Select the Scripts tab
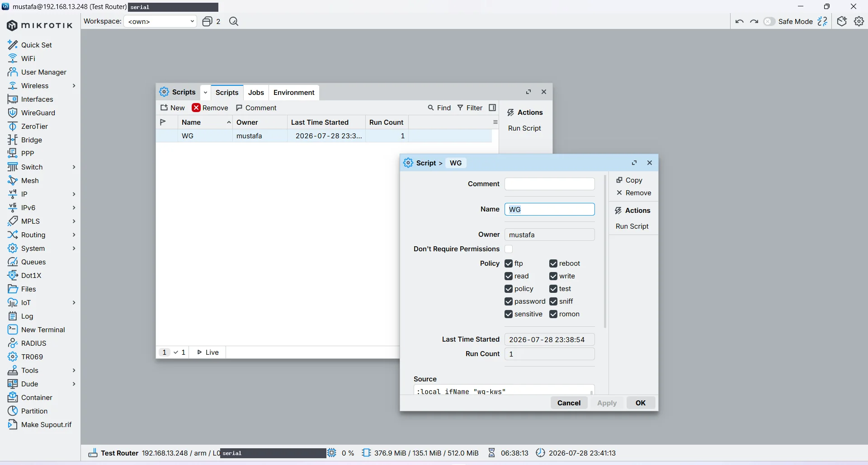The width and height of the screenshot is (868, 465). point(227,92)
